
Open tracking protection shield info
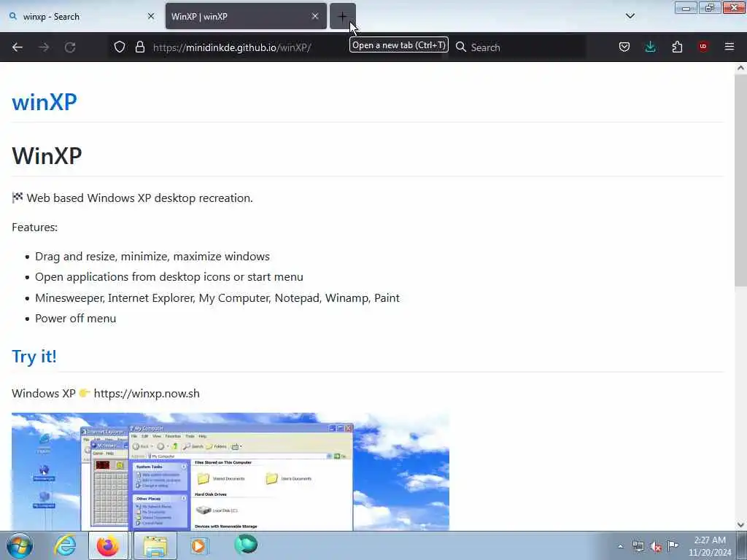pyautogui.click(x=120, y=47)
